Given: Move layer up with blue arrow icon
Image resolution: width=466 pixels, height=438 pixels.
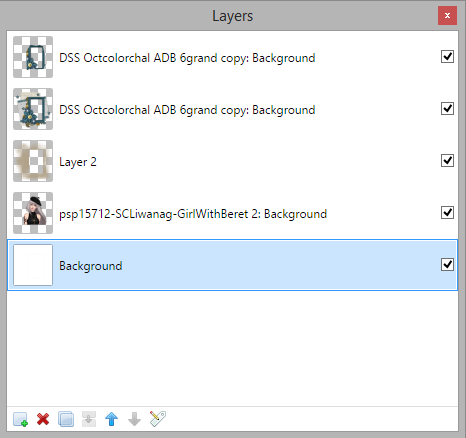Looking at the screenshot, I should click(x=112, y=419).
